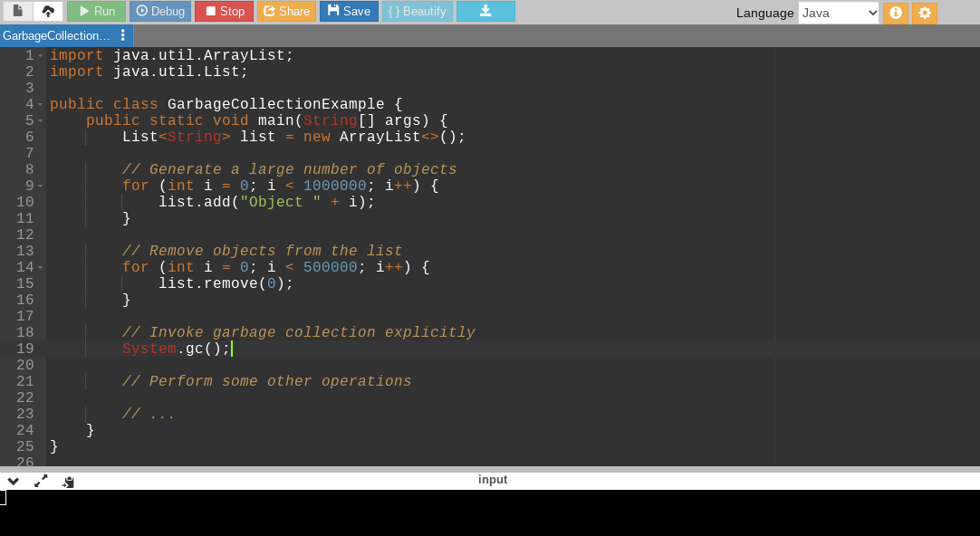
Task: Upload code using the upload icon
Action: (48, 12)
